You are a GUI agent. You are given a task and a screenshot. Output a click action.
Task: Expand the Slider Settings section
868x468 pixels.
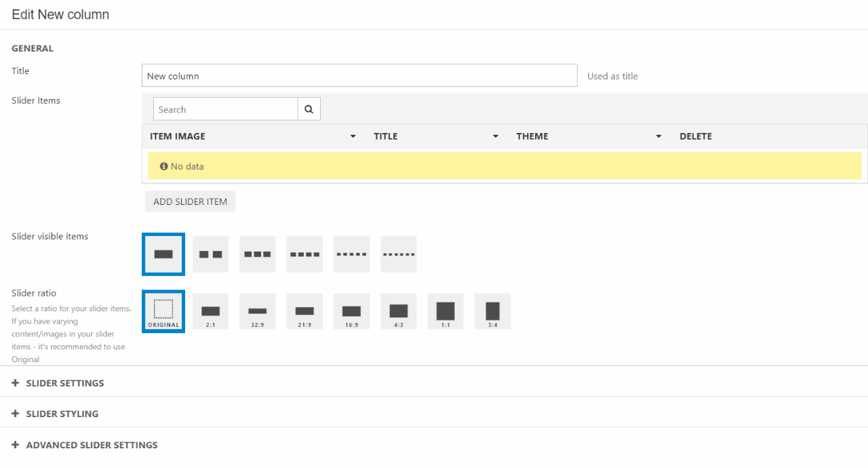click(64, 383)
